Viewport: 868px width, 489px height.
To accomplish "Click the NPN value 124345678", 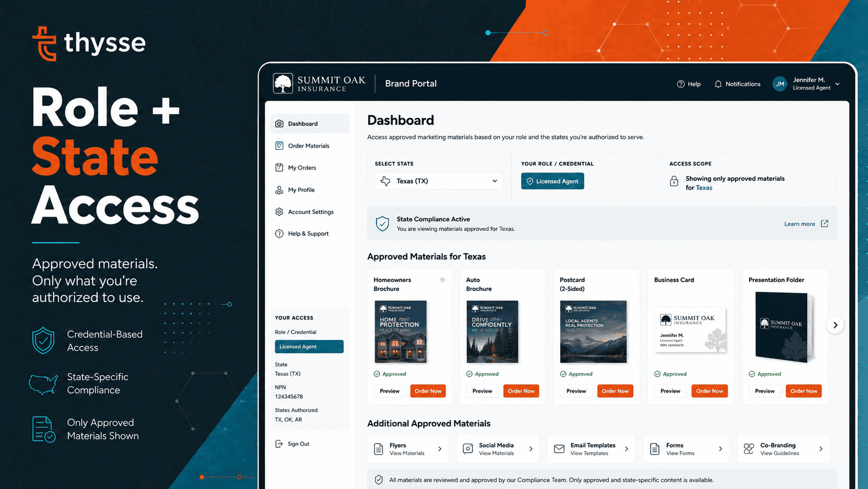I will click(x=289, y=397).
